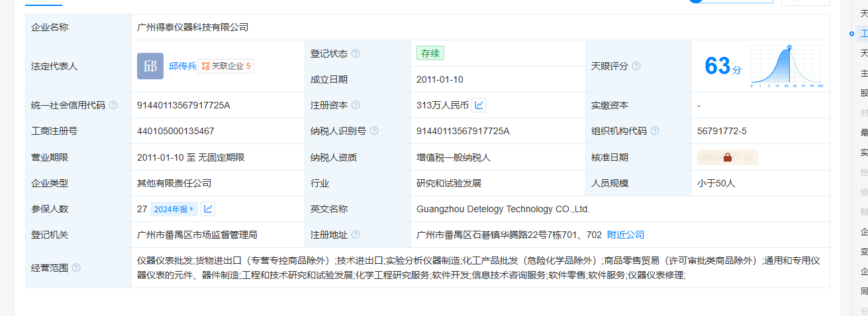The width and height of the screenshot is (868, 316).
Task: Click the insured headcount number 27
Action: pos(142,209)
